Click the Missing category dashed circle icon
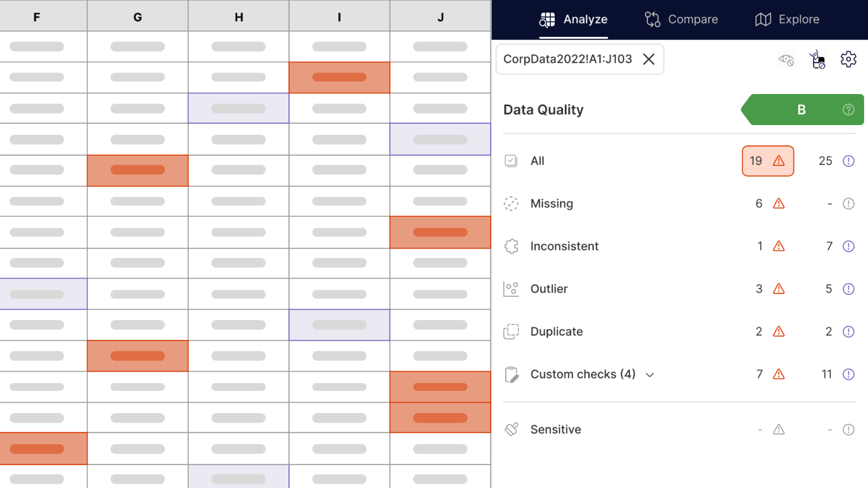This screenshot has width=868, height=488. [x=512, y=204]
